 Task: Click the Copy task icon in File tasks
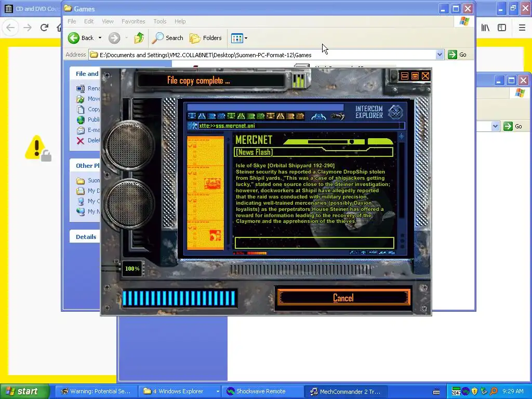81,109
